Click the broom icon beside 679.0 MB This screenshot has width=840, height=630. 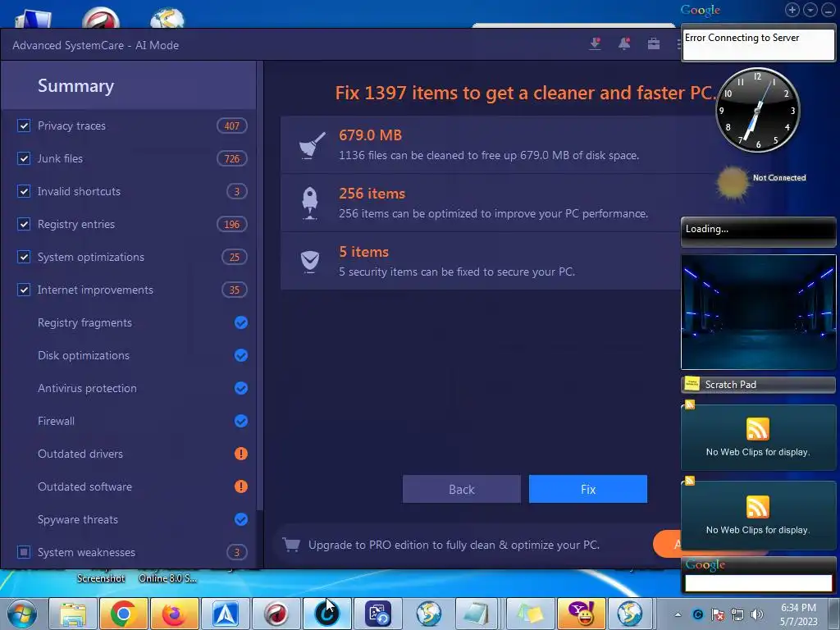(312, 145)
